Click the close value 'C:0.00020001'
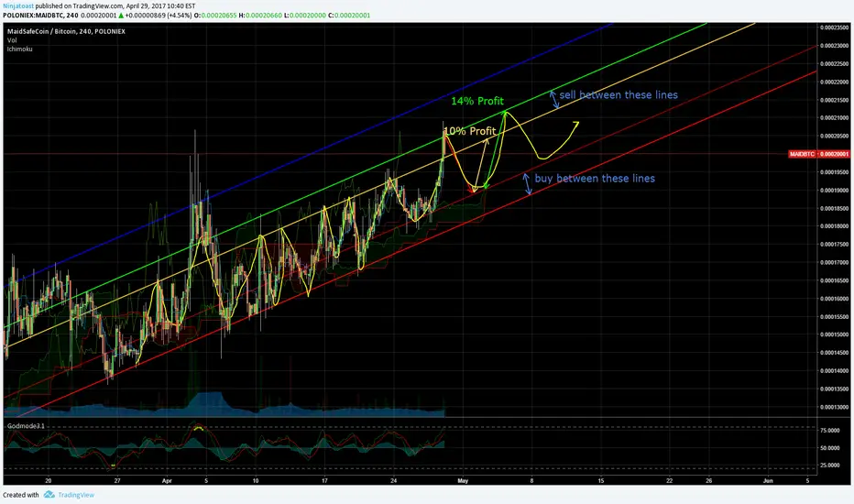Image resolution: width=854 pixels, height=504 pixels. (349, 16)
